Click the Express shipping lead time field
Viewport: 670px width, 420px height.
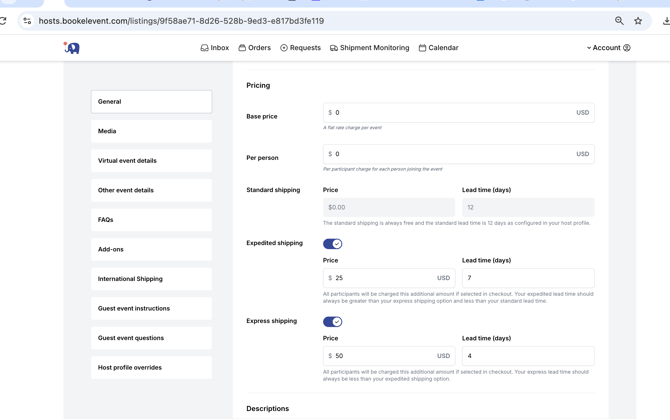[x=528, y=356]
